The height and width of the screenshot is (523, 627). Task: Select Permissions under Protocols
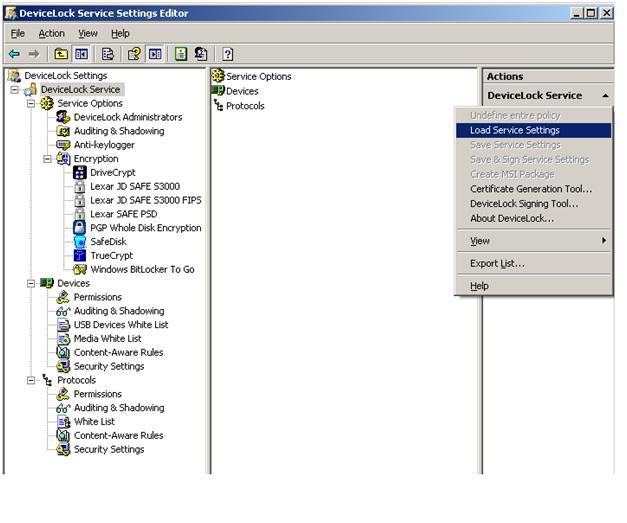click(x=98, y=394)
